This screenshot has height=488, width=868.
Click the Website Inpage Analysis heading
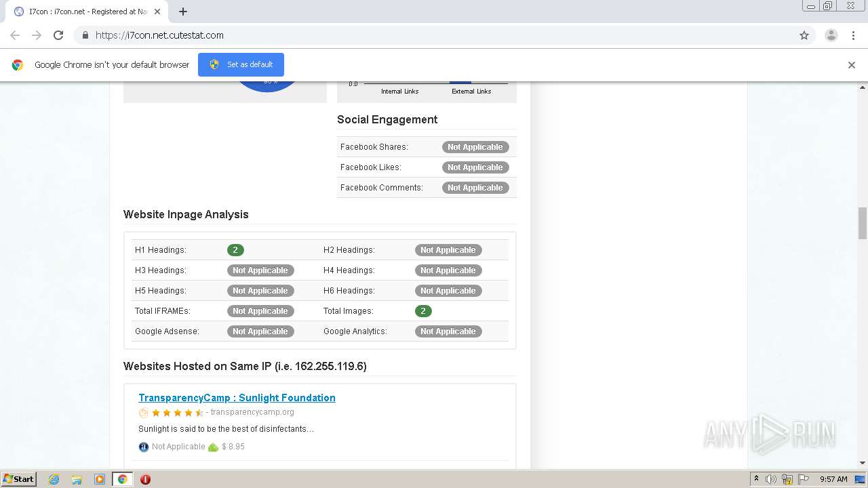click(x=186, y=214)
